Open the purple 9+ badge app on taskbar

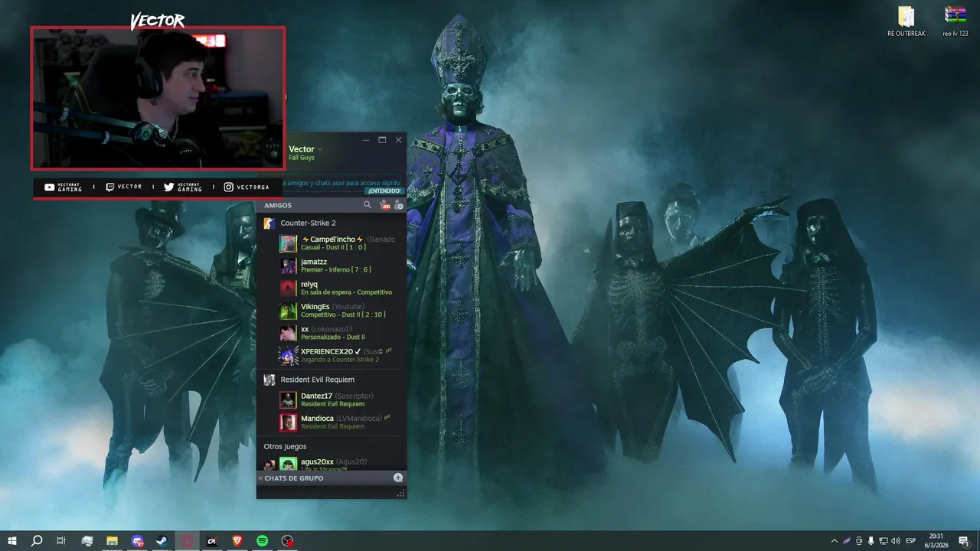[137, 541]
